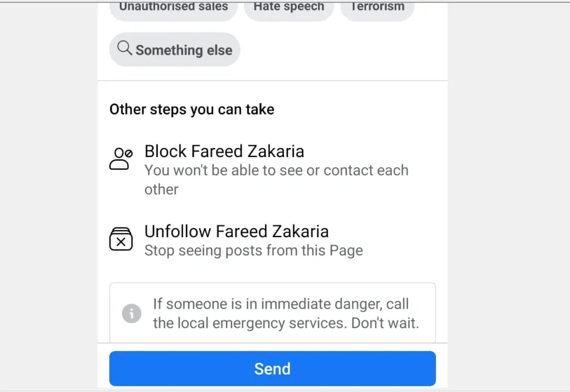Click Unfollow Fareed Zakaria to stop seeing posts

click(236, 231)
